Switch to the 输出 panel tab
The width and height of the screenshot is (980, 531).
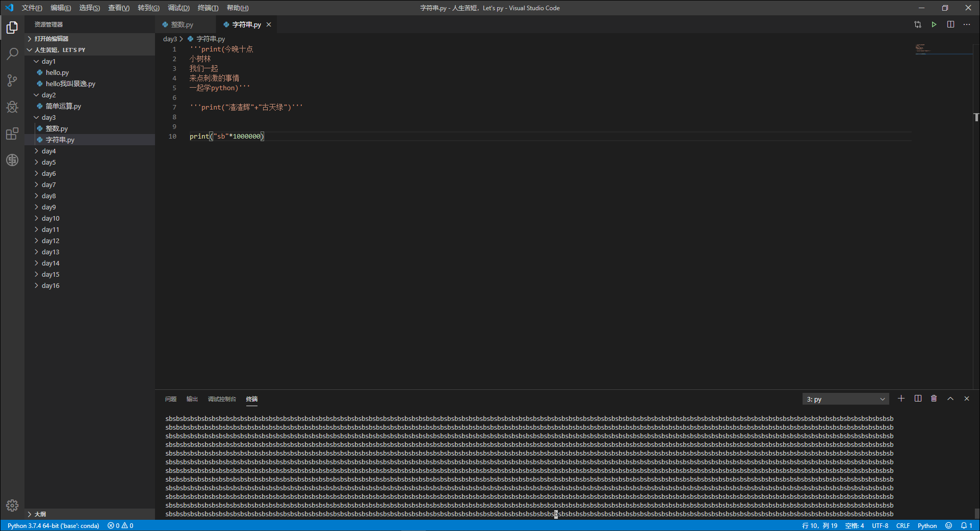point(192,399)
